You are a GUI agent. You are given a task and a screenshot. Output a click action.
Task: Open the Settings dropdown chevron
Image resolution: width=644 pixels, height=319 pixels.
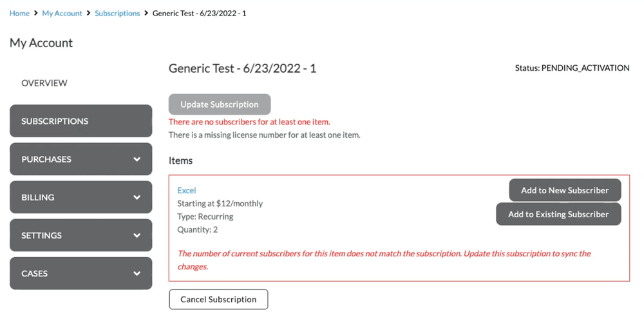click(137, 235)
